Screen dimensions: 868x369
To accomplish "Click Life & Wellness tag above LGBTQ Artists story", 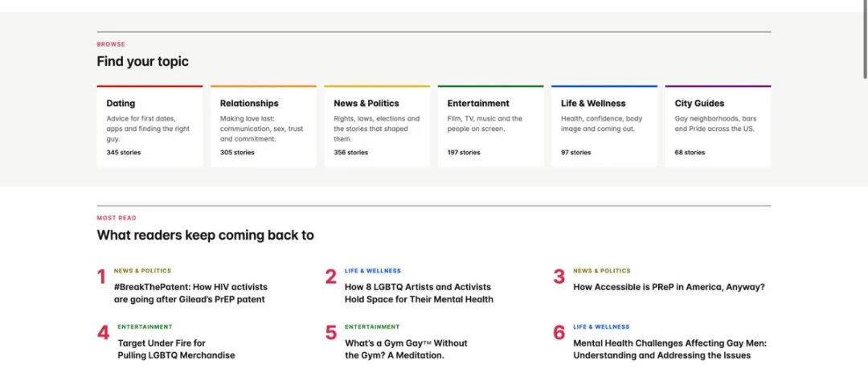I will tap(373, 271).
